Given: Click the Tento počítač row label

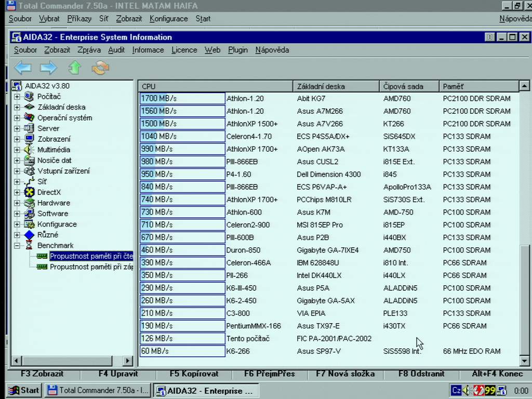Looking at the screenshot, I should [248, 339].
